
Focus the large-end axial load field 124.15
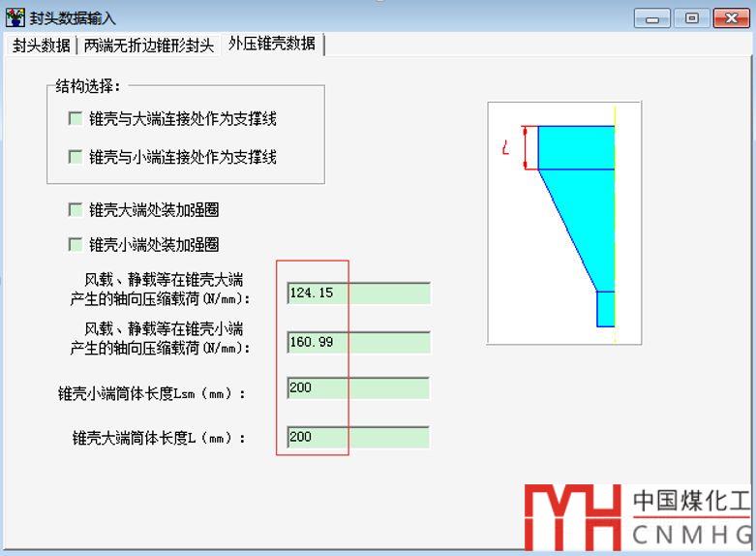(x=358, y=293)
